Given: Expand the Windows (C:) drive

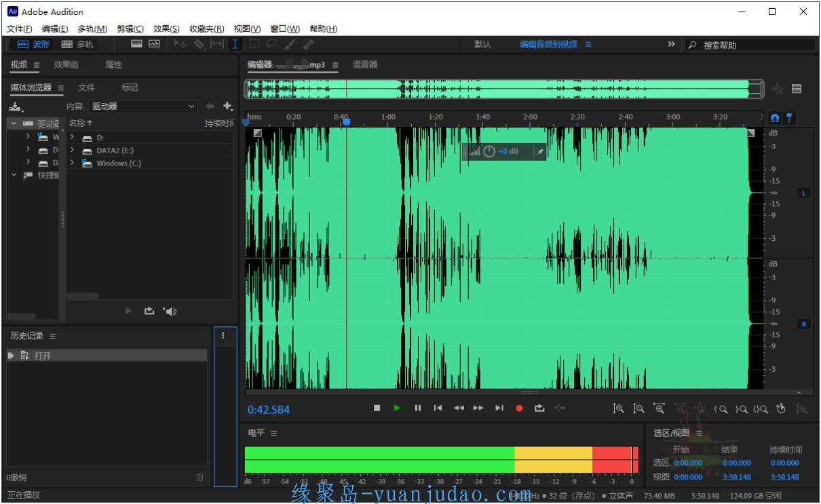Looking at the screenshot, I should [x=72, y=163].
